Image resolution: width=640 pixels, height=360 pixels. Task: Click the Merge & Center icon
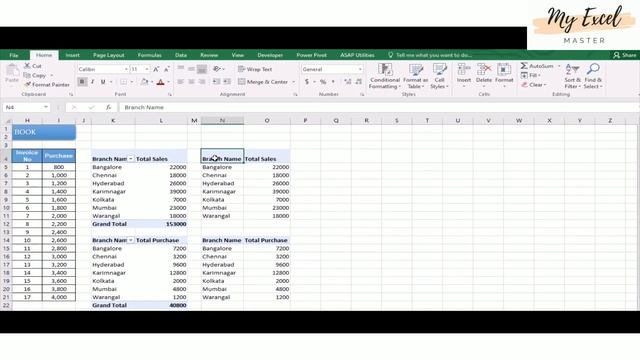click(242, 82)
